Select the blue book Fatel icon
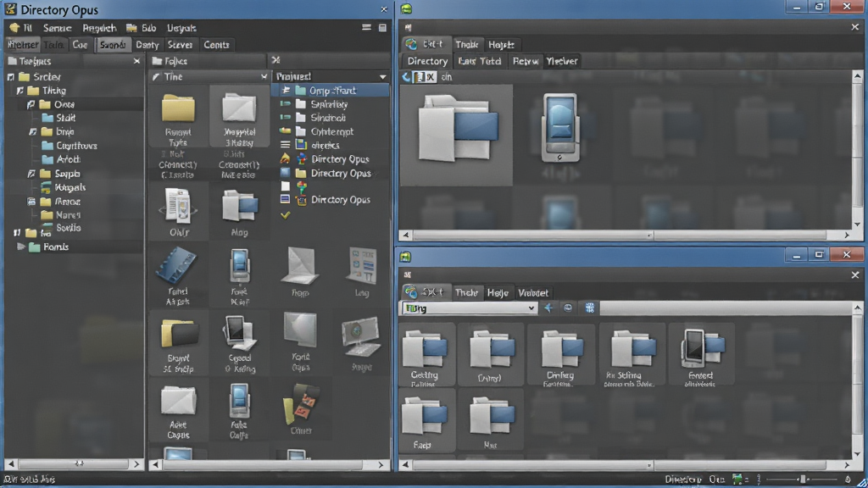 click(x=176, y=265)
